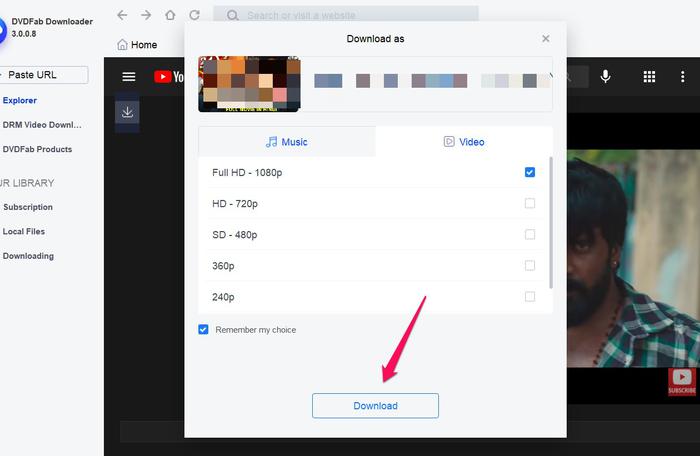Select the Video tab
The image size is (700, 456).
tap(464, 142)
